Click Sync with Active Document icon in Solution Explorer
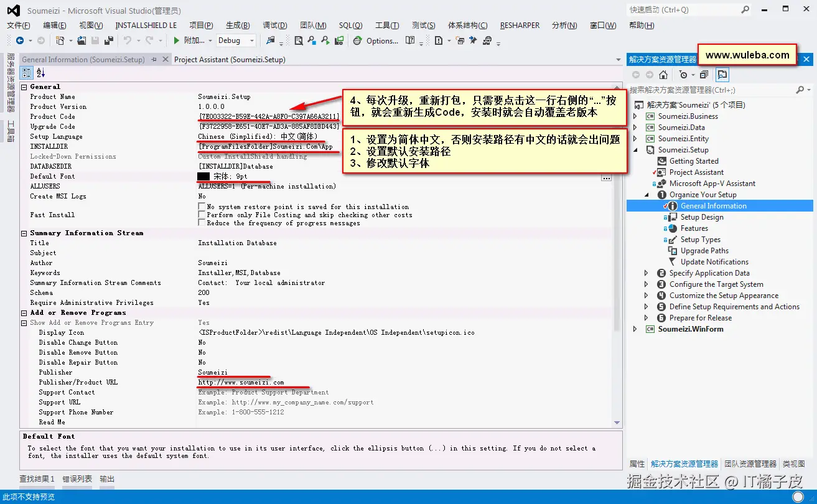Viewport: 817px width, 504px height. click(x=721, y=73)
